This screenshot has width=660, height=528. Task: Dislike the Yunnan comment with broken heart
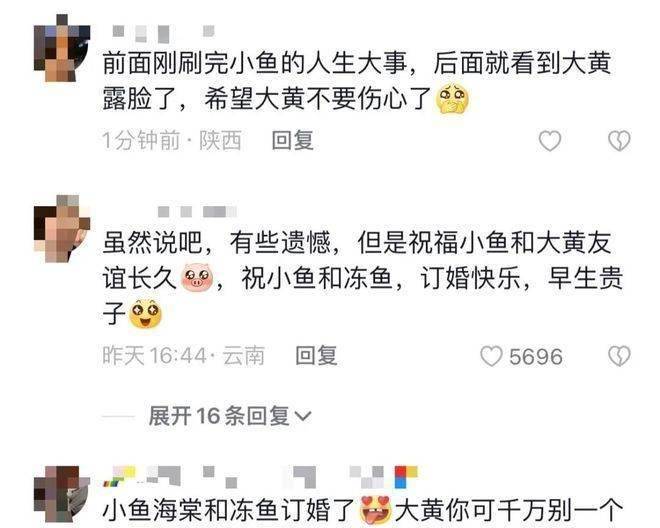pos(619,356)
